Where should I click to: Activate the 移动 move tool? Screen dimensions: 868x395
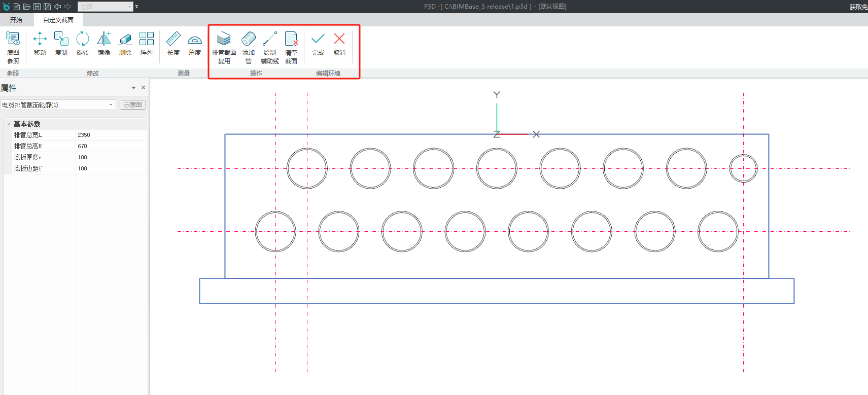pyautogui.click(x=40, y=44)
